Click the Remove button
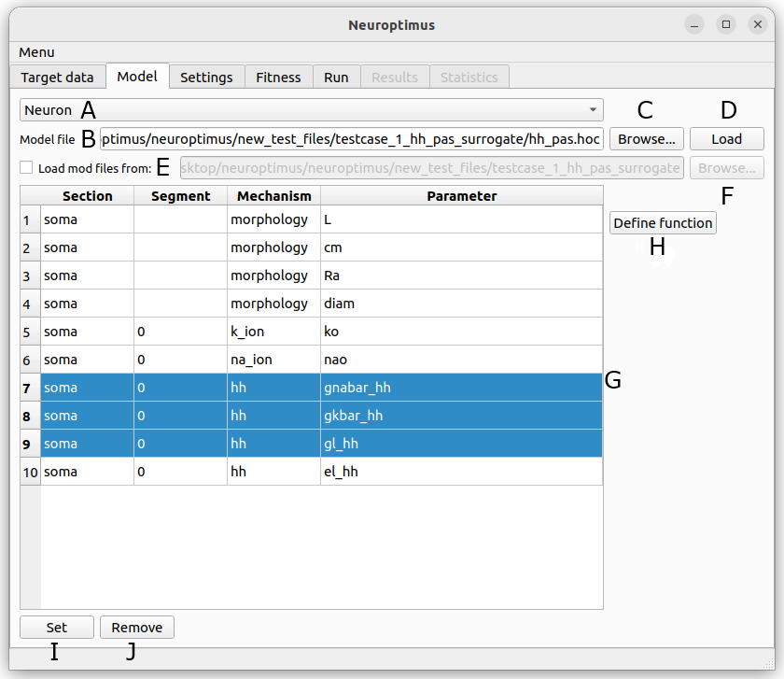Screen dimensions: 784x679 point(137,628)
